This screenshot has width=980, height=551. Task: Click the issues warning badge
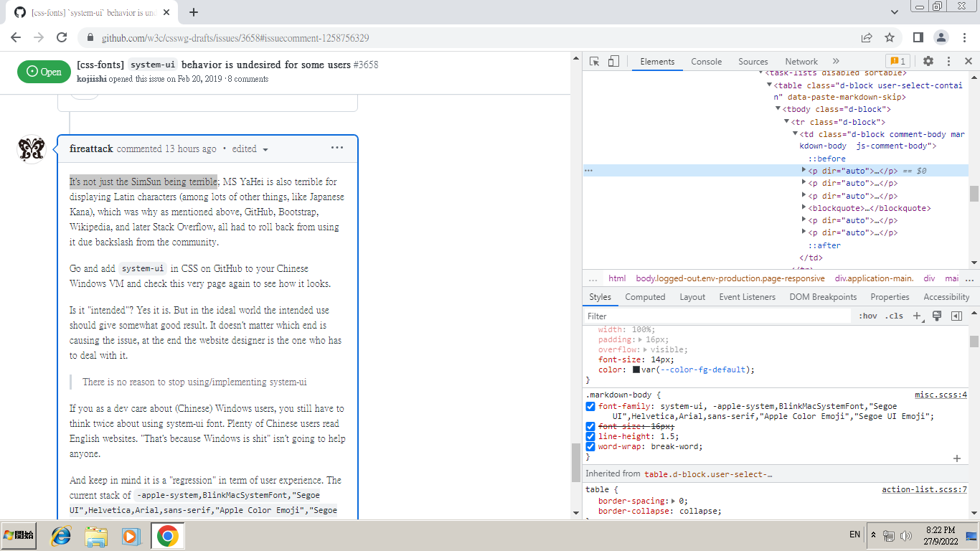[x=897, y=62]
